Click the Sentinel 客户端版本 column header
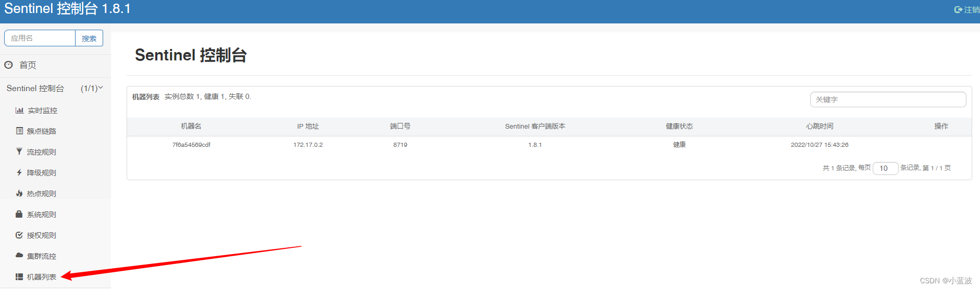The image size is (980, 289). (x=535, y=126)
